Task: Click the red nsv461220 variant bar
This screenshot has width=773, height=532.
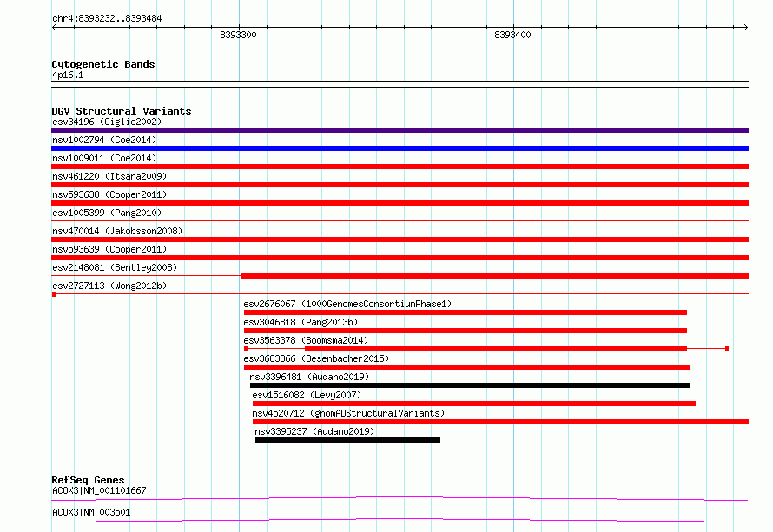Action: tap(400, 185)
